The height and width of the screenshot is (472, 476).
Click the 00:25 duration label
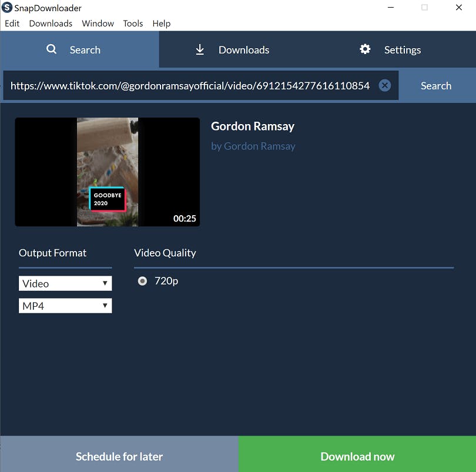(185, 219)
